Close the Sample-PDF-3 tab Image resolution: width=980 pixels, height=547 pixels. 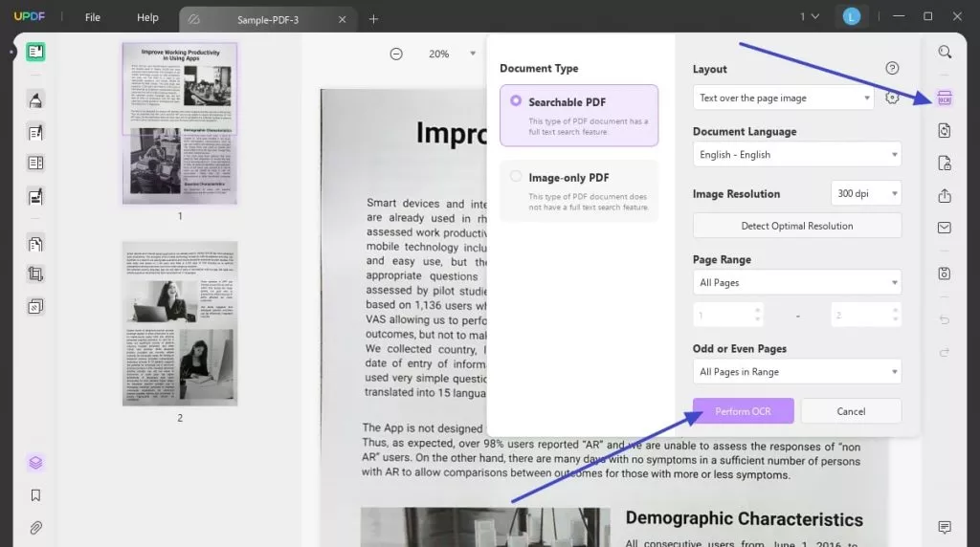[342, 20]
